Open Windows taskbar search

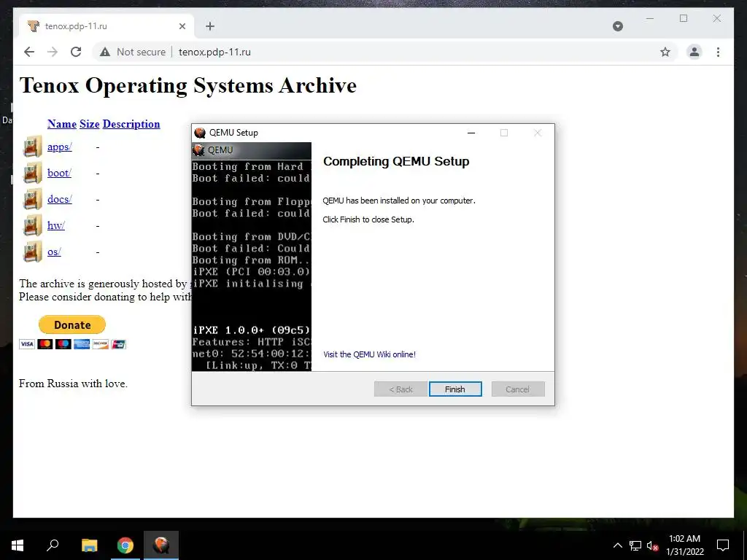coord(53,545)
